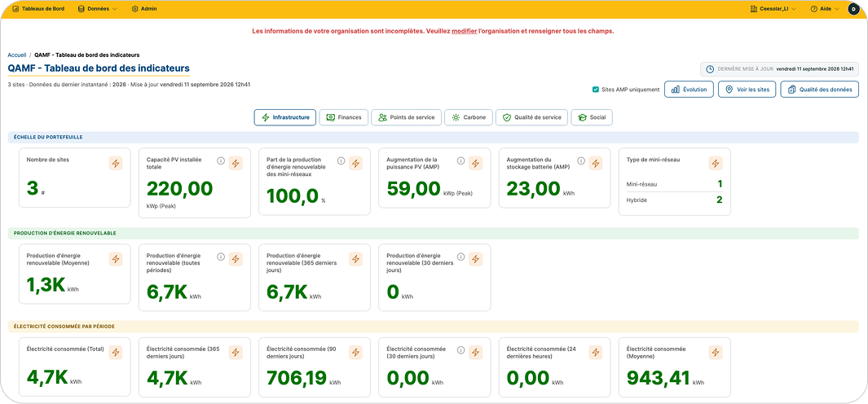This screenshot has width=868, height=404.
Task: Expand the Données dropdown menu
Action: (x=98, y=9)
